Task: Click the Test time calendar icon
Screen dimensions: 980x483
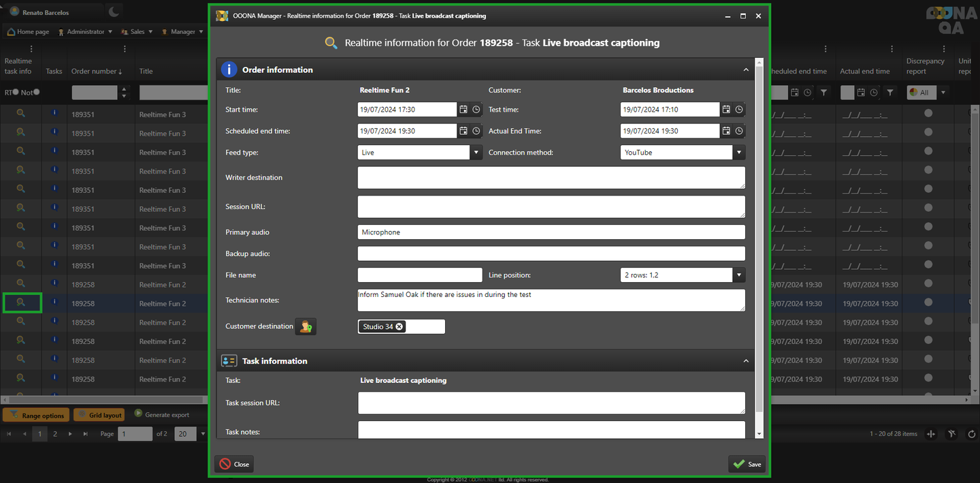Action: [726, 110]
